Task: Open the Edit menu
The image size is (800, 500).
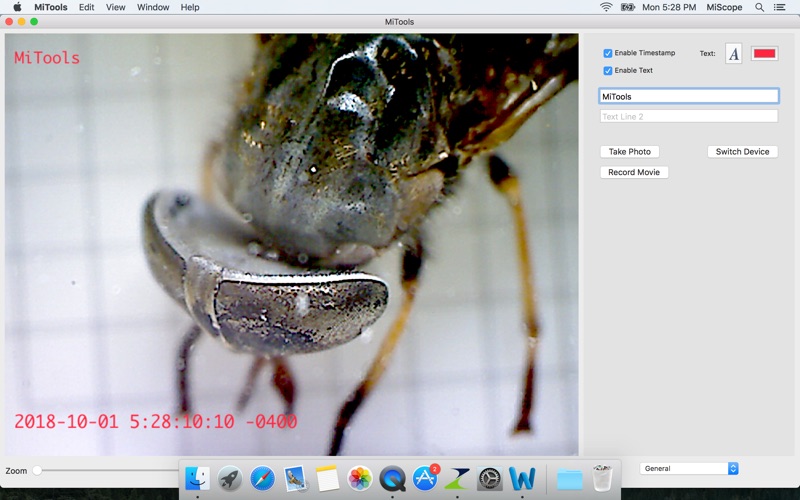Action: [86, 7]
